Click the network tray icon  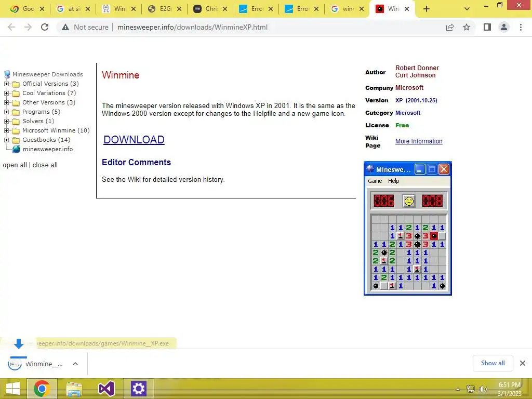tap(471, 389)
